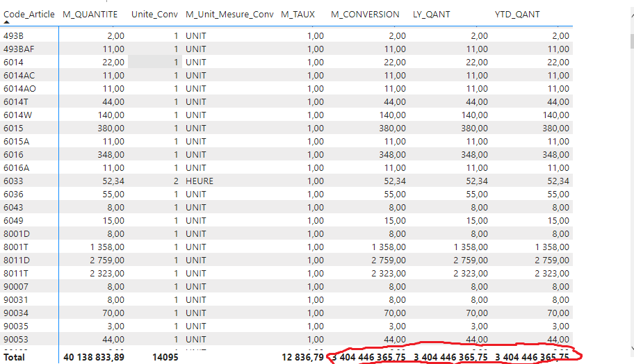Click M_QUANTITE value 2,00 in row 493B
The width and height of the screenshot is (634, 364).
click(115, 35)
